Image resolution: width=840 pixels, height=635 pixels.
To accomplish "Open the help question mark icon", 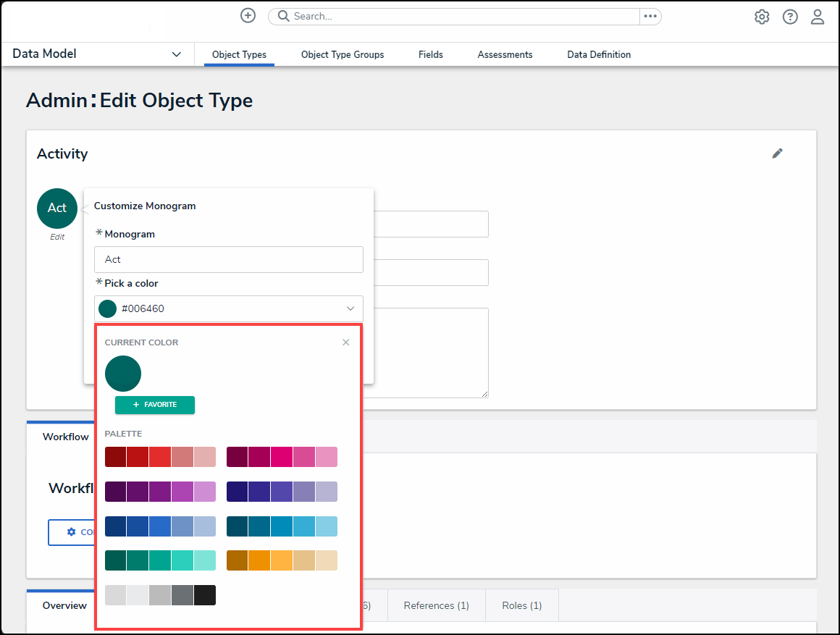I will 790,17.
